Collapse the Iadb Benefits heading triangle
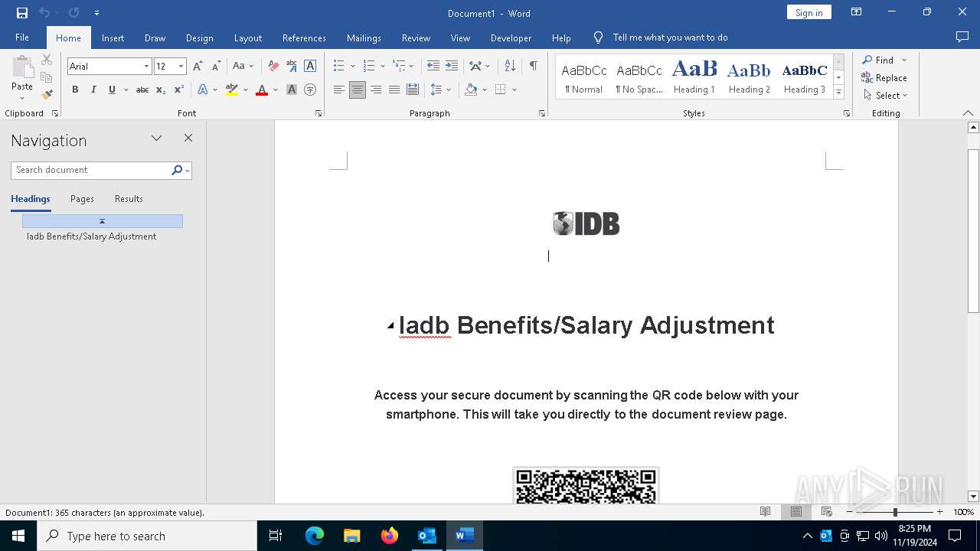This screenshot has height=551, width=980. pyautogui.click(x=390, y=326)
